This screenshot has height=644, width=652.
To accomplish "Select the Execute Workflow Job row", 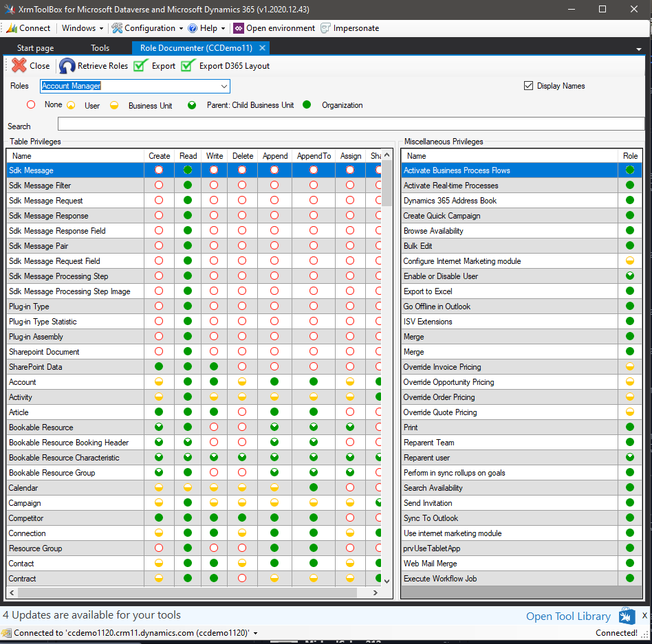I will (522, 578).
